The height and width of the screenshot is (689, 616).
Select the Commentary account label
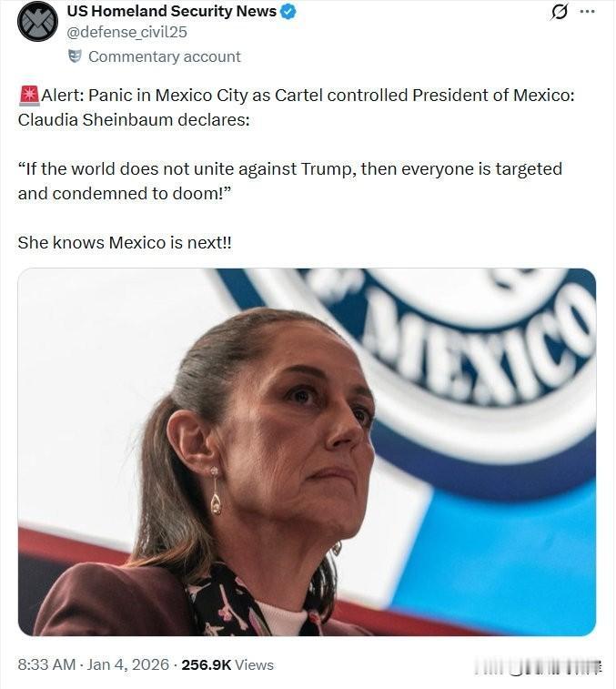[165, 56]
